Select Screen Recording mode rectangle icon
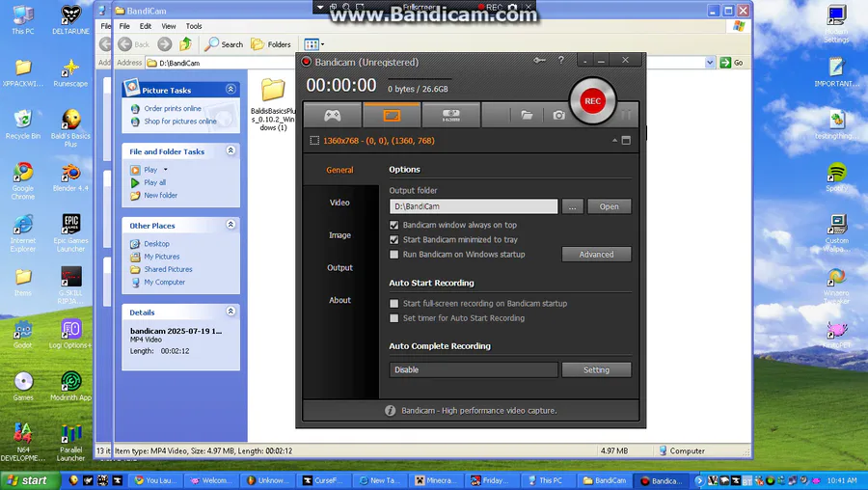Viewport: 868px width, 490px height. tap(392, 115)
